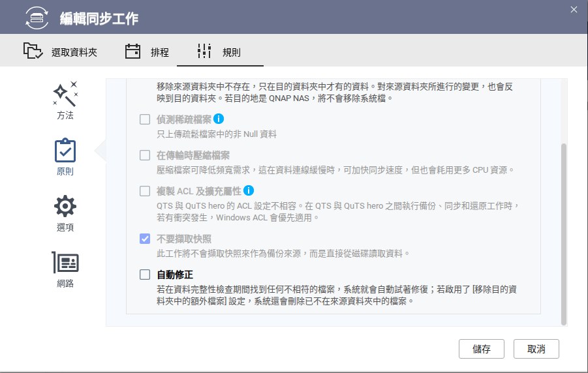Screen dimensions: 588x373
Task: Click the 複製 ACL 及擴充屬性 label text
Action: [199, 191]
